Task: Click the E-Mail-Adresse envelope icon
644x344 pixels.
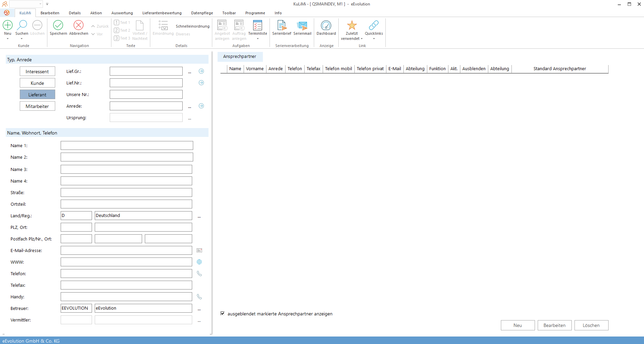Action: click(x=199, y=250)
